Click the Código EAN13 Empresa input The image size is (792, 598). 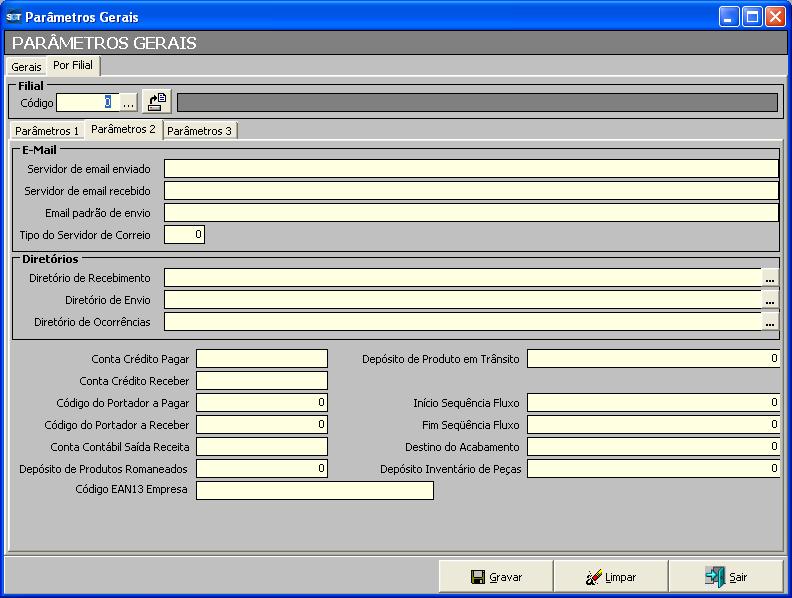click(x=314, y=490)
